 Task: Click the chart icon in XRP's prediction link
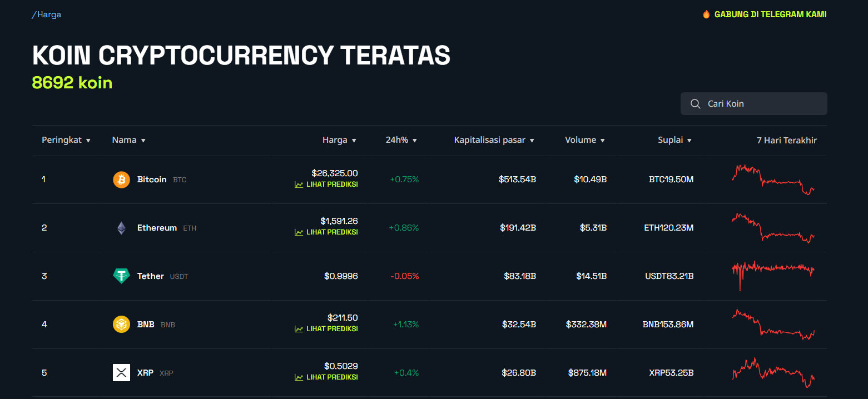tap(299, 377)
